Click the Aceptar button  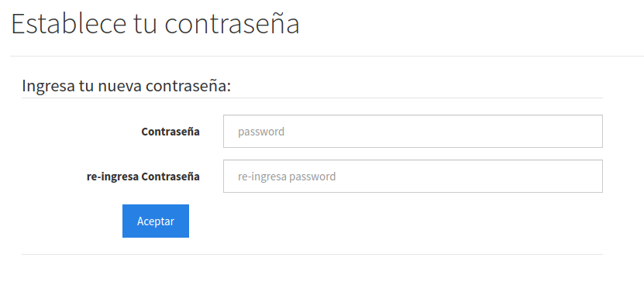[156, 221]
